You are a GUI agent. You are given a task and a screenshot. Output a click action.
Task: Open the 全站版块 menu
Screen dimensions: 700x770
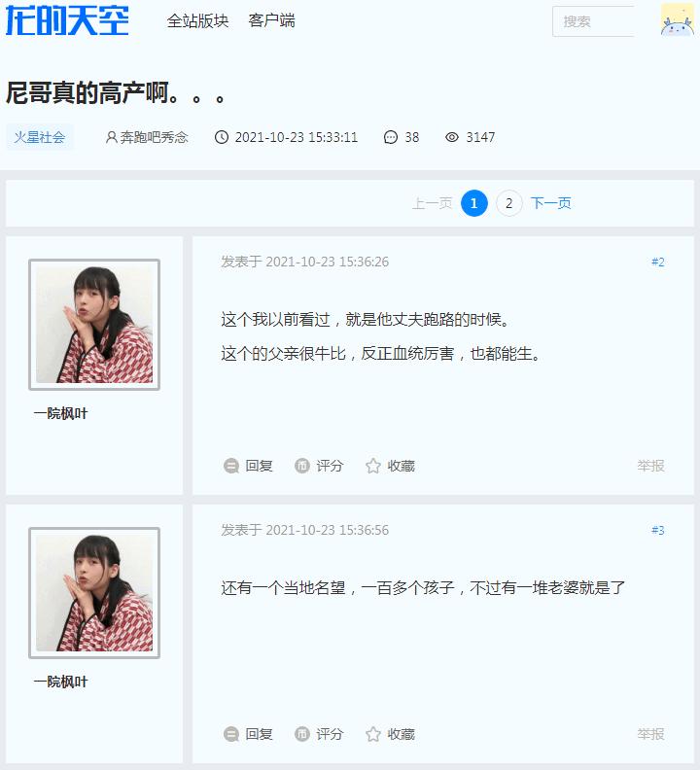coord(197,20)
